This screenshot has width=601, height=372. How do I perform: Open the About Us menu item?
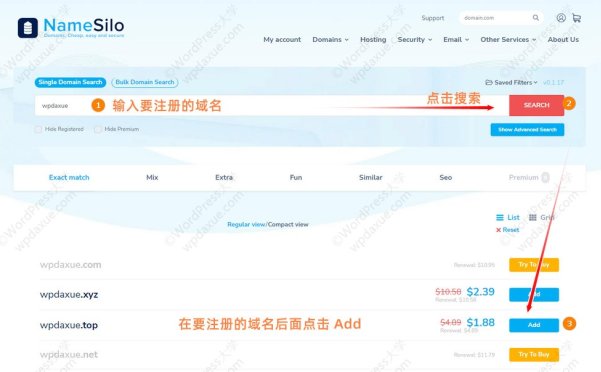[x=563, y=39]
